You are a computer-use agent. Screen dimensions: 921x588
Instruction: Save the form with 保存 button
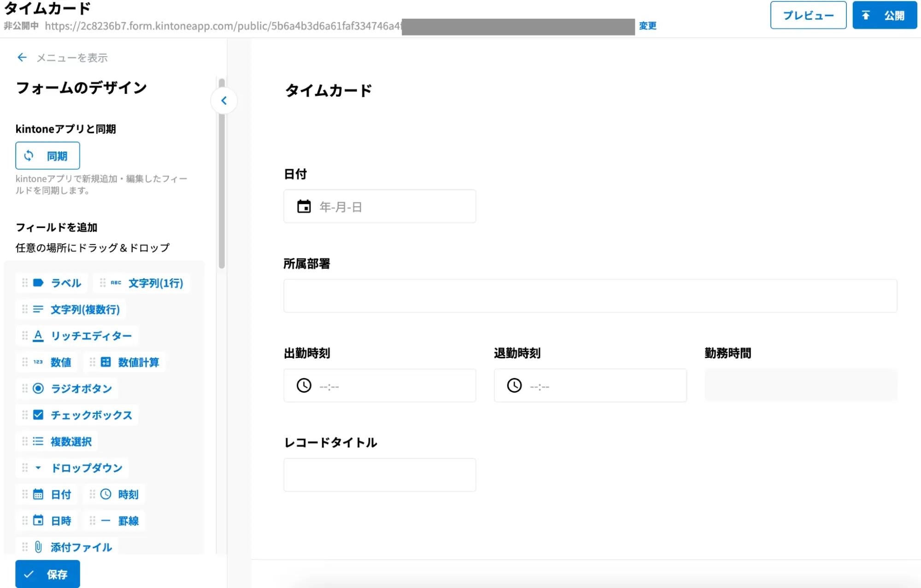pos(47,574)
